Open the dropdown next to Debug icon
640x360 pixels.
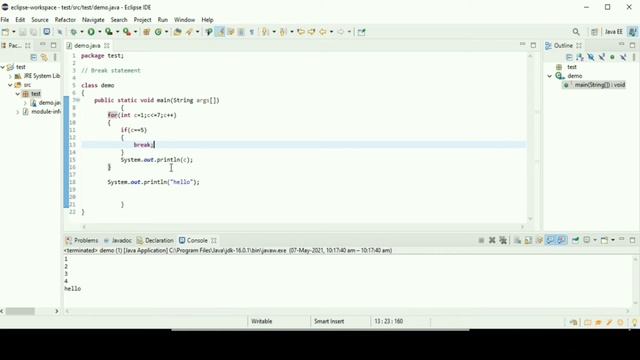82,32
